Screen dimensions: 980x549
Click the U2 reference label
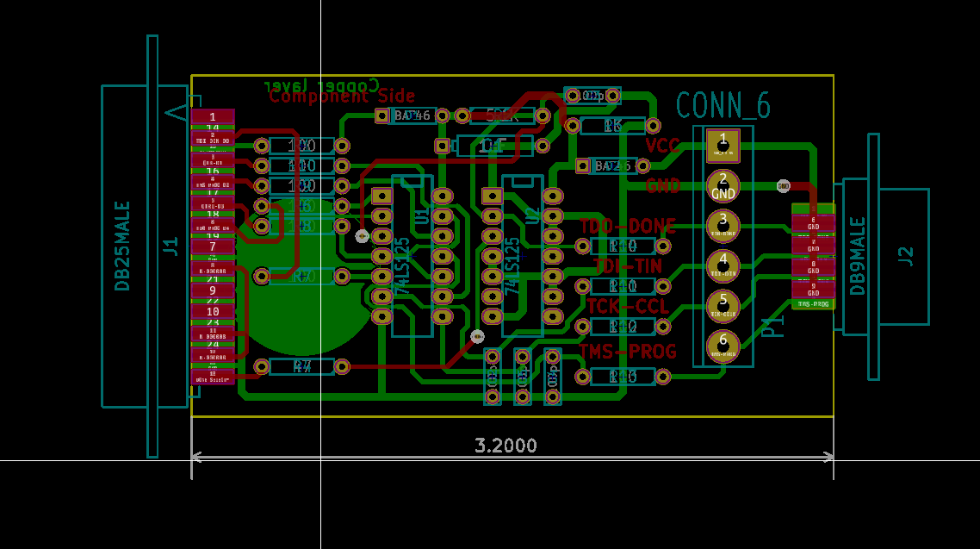coord(532,215)
